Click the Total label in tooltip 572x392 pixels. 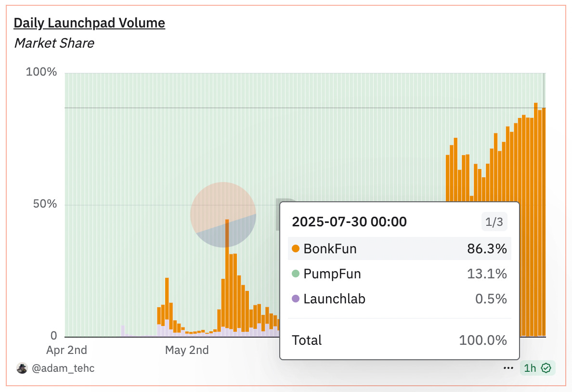(307, 340)
